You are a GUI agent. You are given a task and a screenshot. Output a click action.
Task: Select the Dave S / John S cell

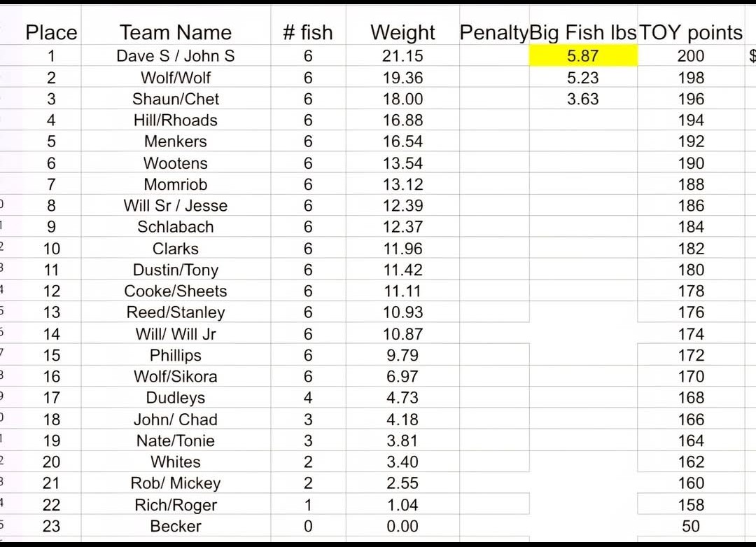pyautogui.click(x=176, y=56)
